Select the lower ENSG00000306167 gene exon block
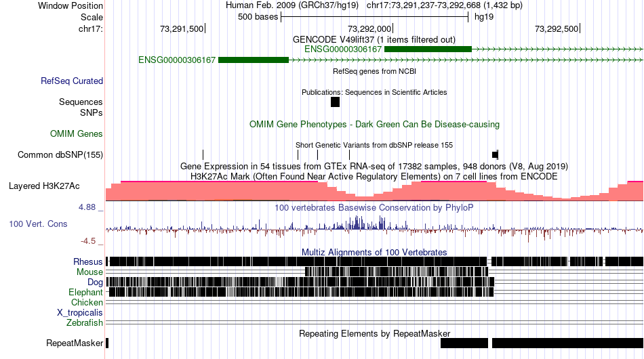 coord(254,60)
